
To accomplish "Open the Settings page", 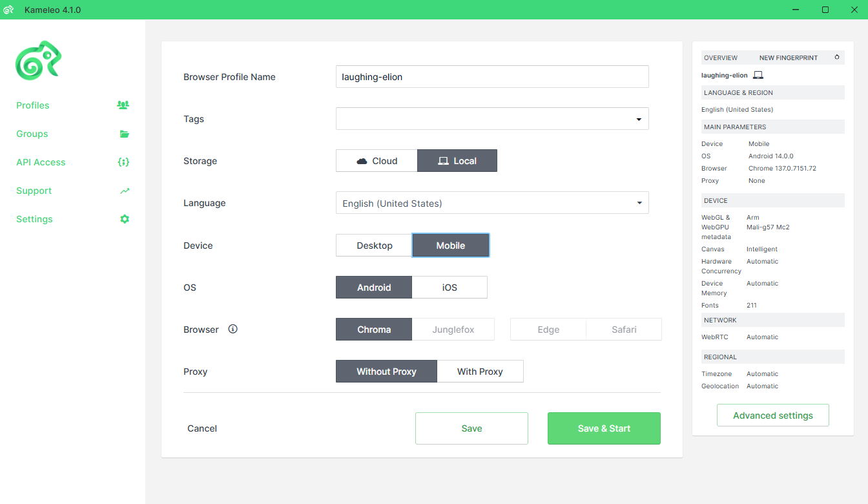I will [34, 219].
